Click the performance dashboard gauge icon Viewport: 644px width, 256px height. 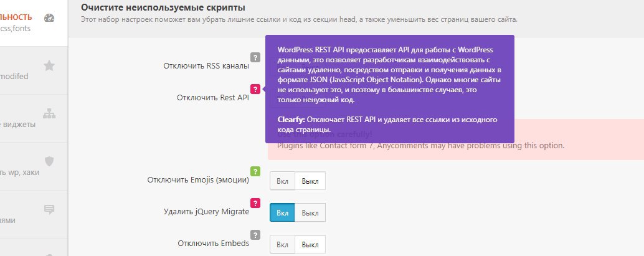(50, 18)
